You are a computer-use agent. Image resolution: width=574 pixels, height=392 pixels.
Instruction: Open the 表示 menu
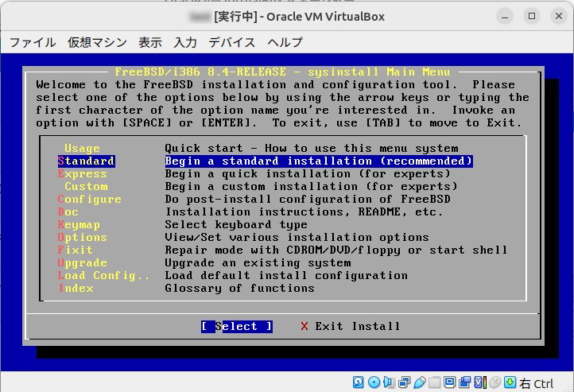150,42
